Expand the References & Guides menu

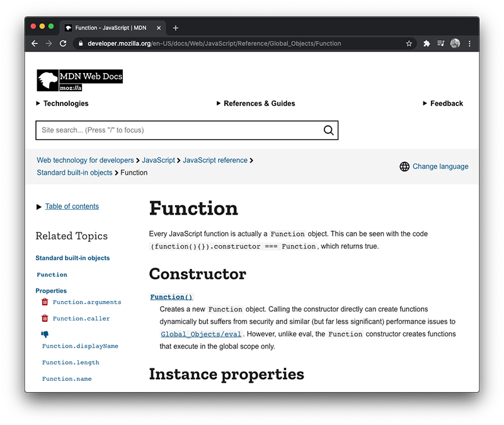(256, 103)
